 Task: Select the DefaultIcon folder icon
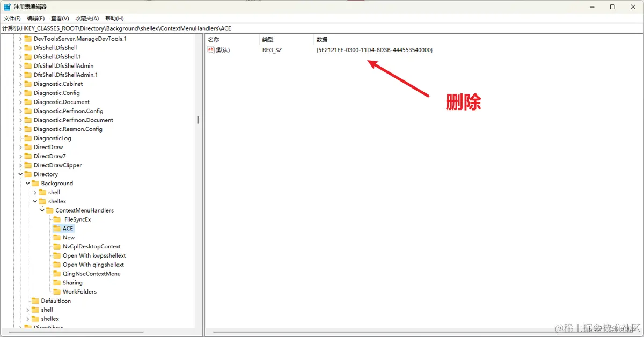[x=35, y=301]
